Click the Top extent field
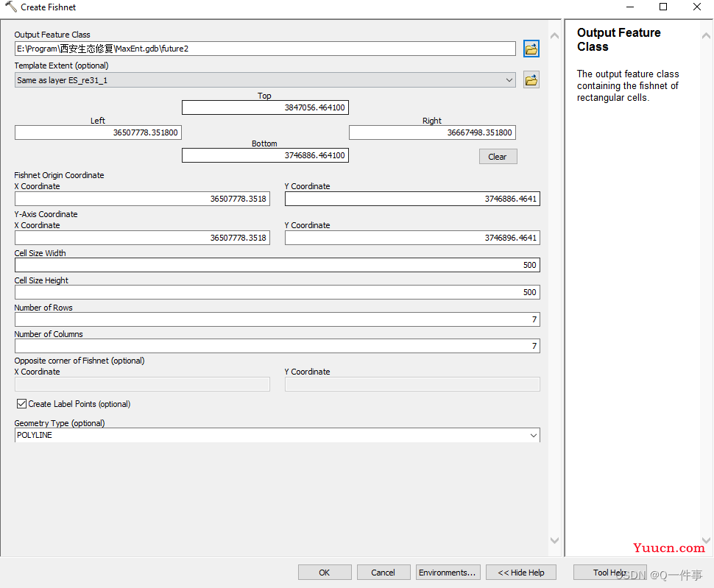The image size is (714, 588). [265, 107]
